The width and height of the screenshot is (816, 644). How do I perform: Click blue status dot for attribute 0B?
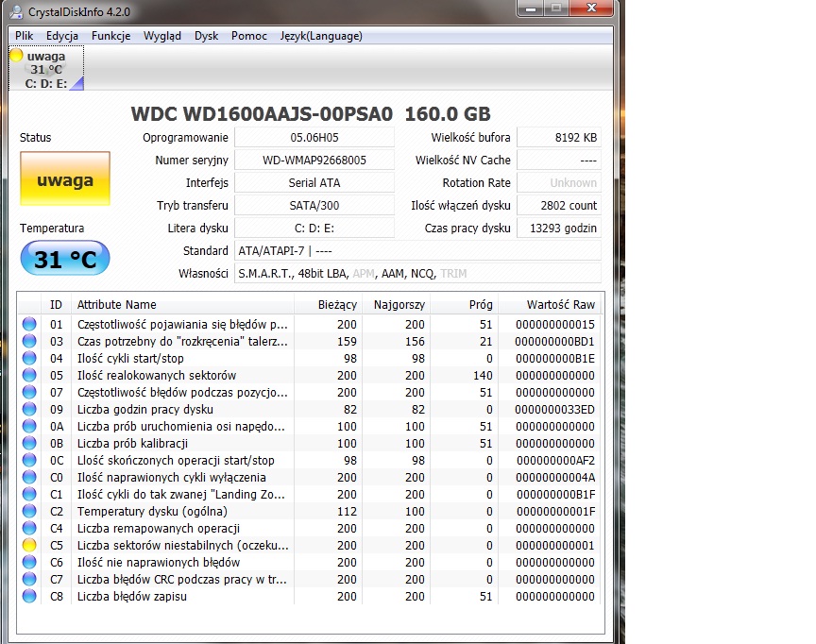point(29,443)
